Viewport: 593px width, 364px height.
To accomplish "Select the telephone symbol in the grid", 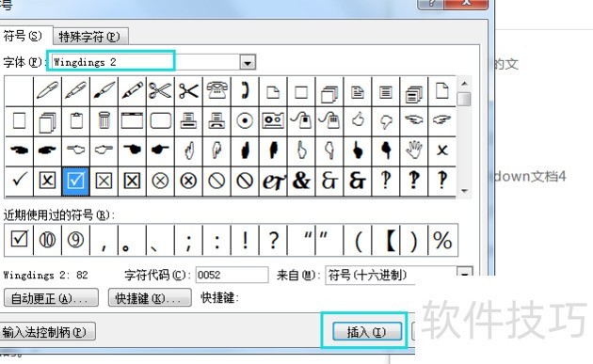I will point(216,91).
